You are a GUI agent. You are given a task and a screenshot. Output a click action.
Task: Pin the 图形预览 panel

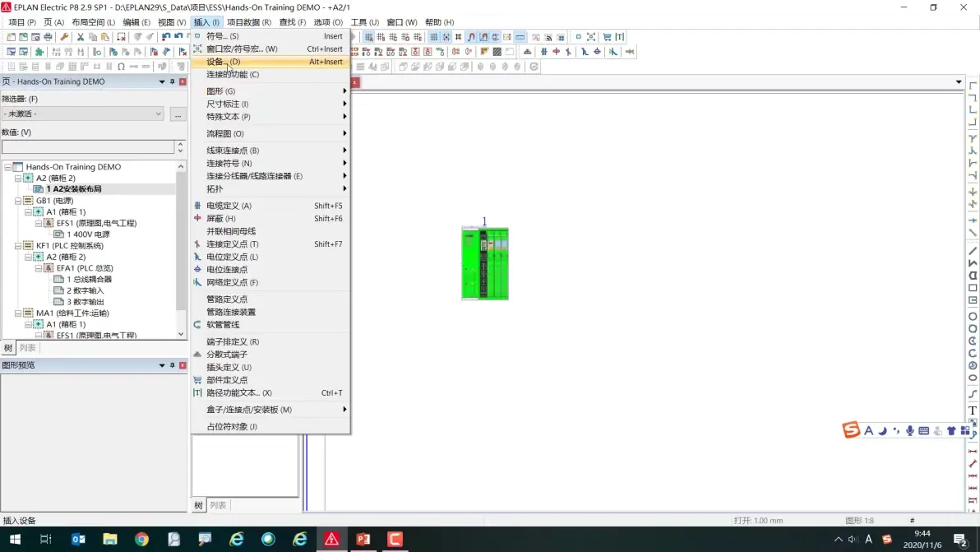click(x=173, y=365)
